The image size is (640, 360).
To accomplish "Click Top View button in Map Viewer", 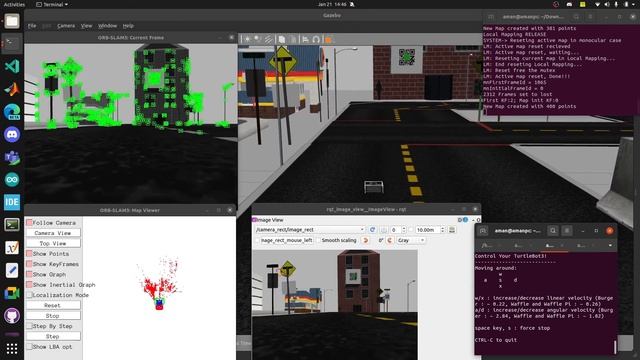I will click(x=53, y=243).
